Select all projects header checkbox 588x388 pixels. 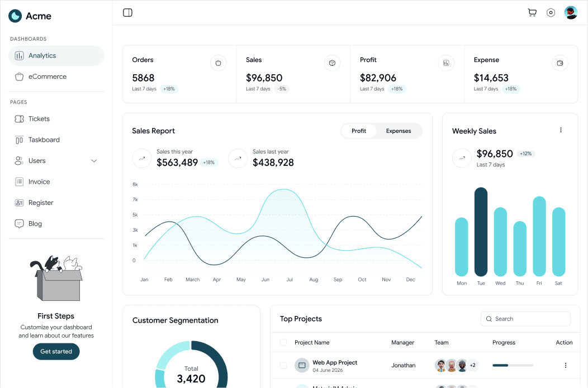point(283,343)
